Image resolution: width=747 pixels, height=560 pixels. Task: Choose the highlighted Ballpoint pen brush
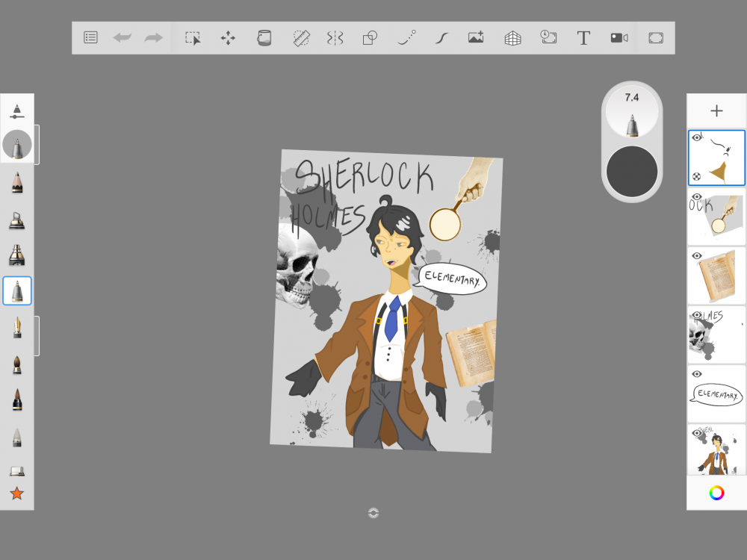pos(17,290)
